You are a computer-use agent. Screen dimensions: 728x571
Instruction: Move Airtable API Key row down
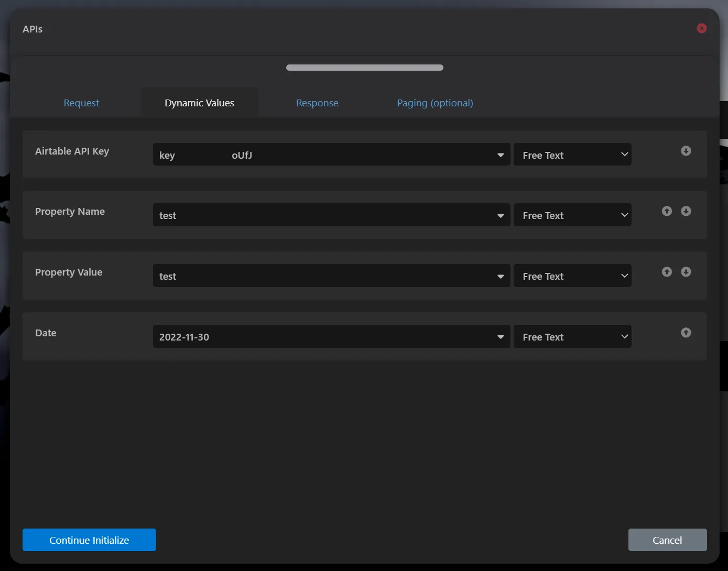[686, 151]
